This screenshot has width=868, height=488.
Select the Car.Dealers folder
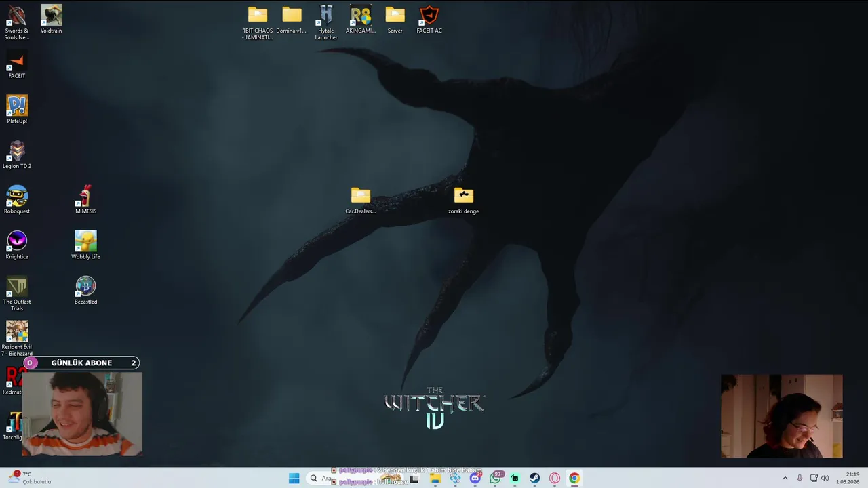pos(361,200)
